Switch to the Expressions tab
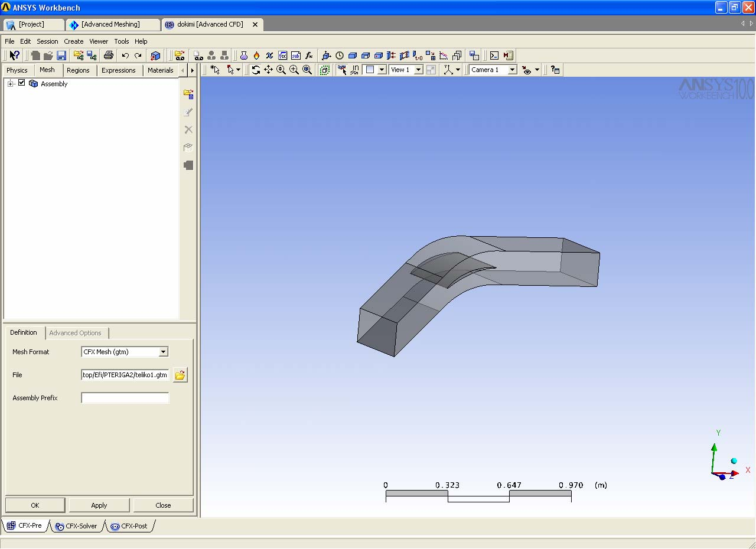The image size is (756, 549). pos(119,70)
